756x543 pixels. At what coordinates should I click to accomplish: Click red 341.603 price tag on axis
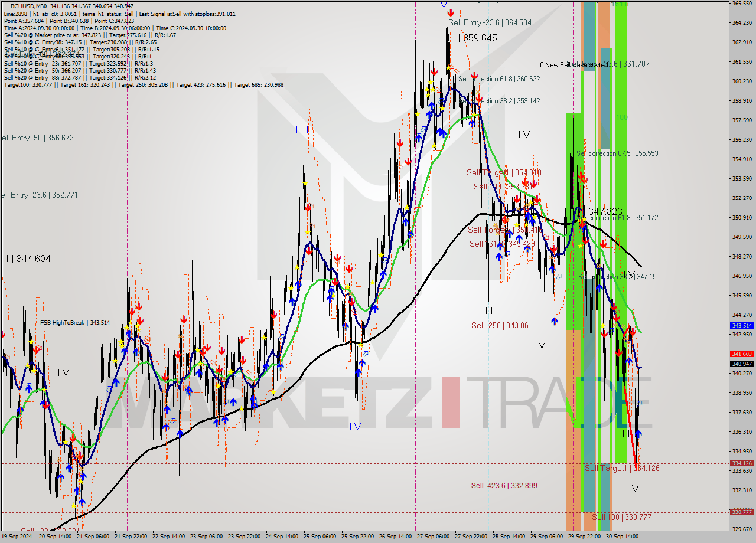(x=742, y=354)
